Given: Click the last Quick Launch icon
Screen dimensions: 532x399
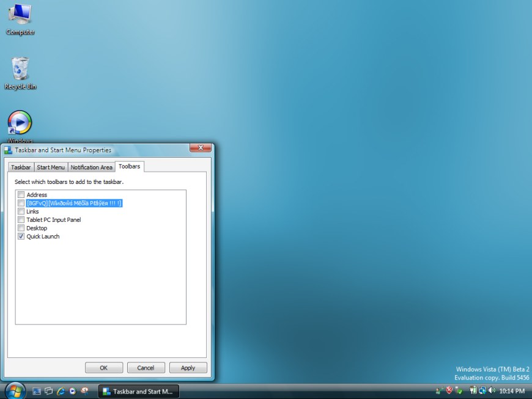Looking at the screenshot, I should 84,391.
